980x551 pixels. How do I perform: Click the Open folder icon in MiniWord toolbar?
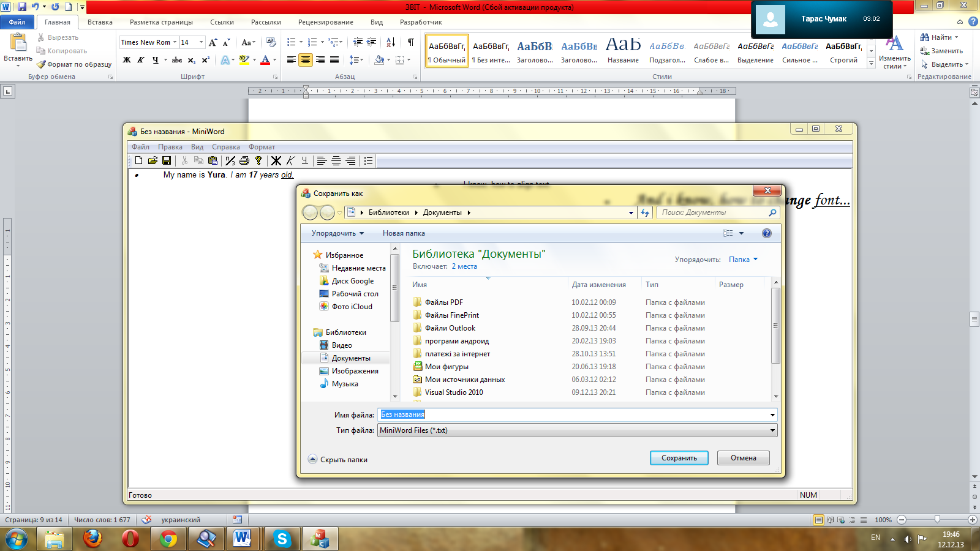point(153,160)
